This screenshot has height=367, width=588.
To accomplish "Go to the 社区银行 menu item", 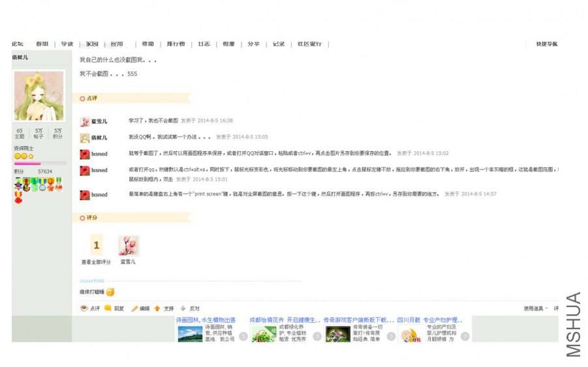I will (309, 44).
